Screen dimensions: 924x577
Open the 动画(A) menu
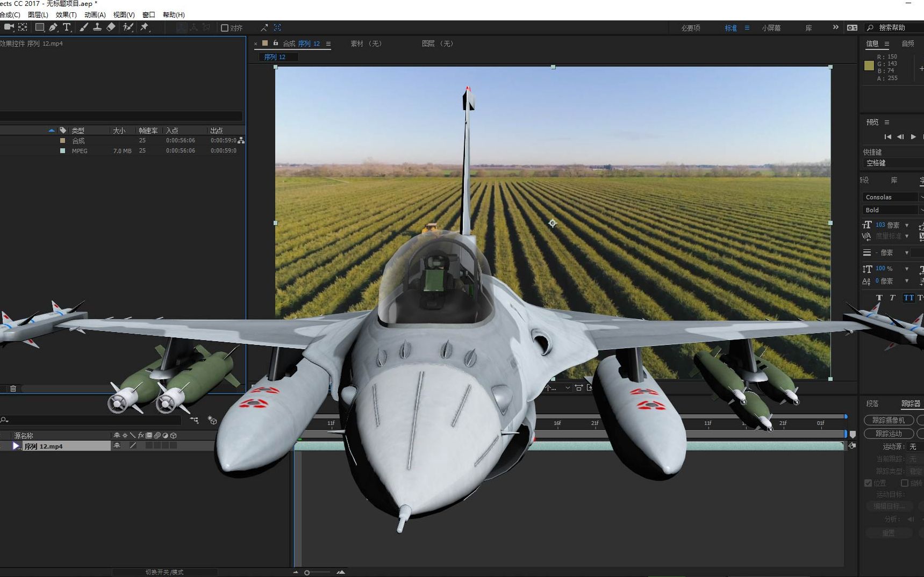95,15
